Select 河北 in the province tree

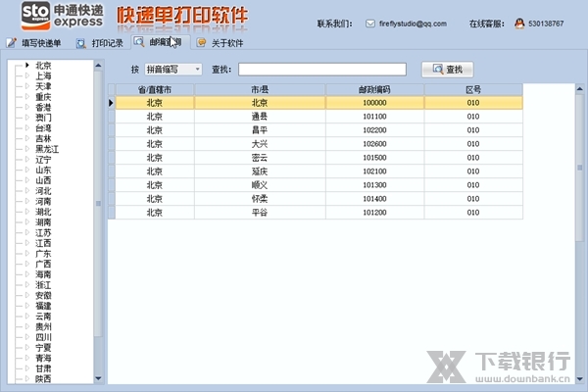(43, 191)
